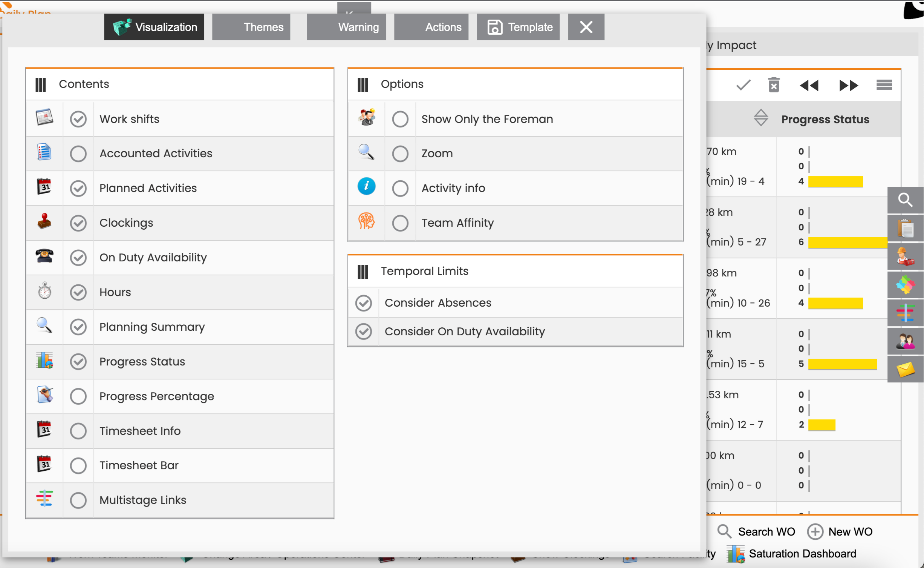Click the yellow progress bar valued 2

pyautogui.click(x=822, y=425)
